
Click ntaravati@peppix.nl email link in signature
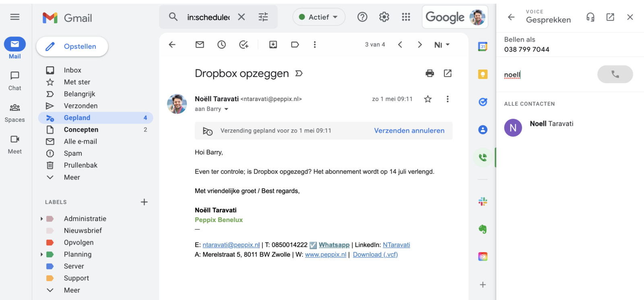[231, 245]
